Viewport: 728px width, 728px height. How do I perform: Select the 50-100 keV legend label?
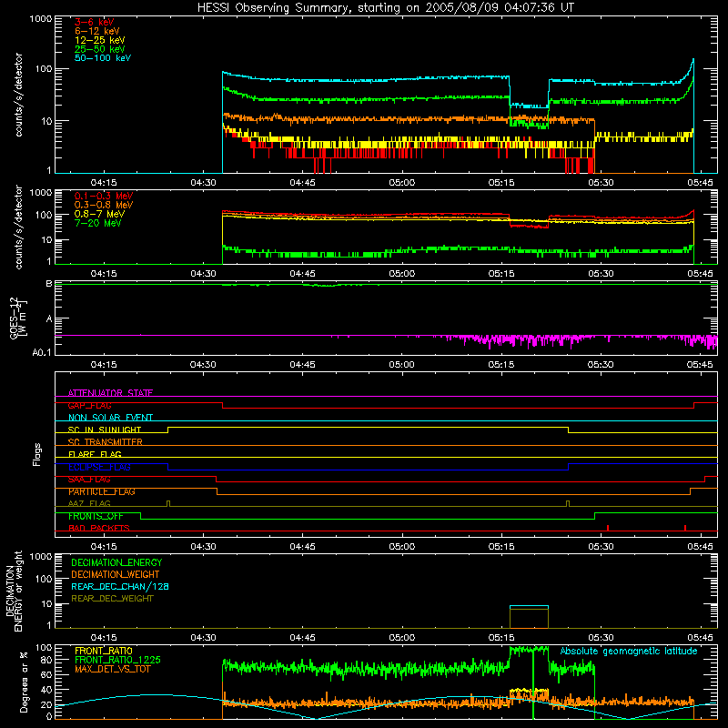[103, 58]
